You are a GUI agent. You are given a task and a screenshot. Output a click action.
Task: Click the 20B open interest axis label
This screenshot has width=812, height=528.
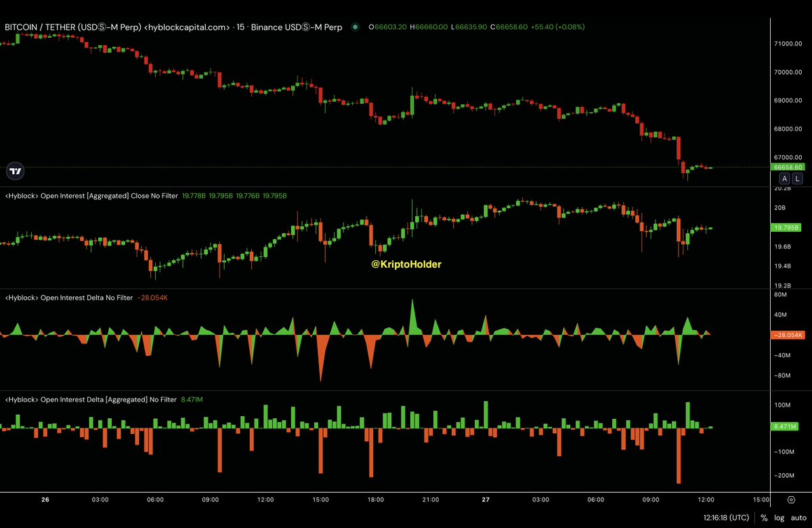[780, 208]
